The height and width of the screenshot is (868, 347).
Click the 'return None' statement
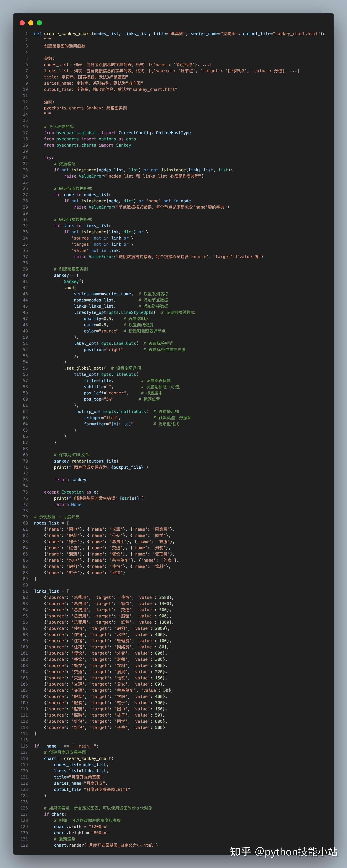pyautogui.click(x=67, y=504)
